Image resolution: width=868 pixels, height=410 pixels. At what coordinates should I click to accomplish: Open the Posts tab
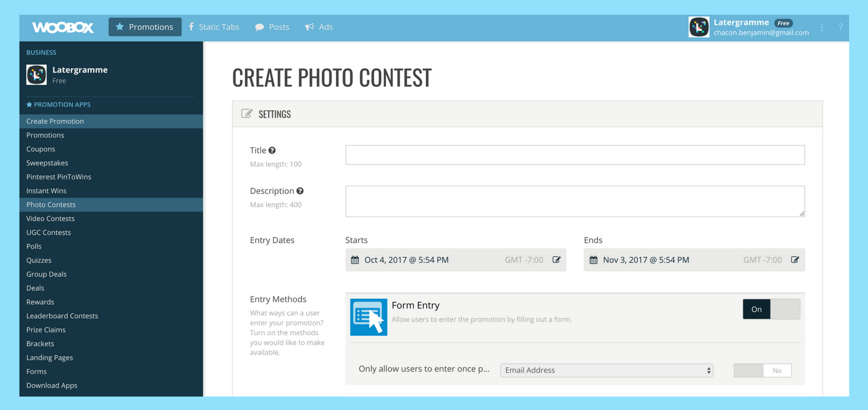(x=272, y=27)
